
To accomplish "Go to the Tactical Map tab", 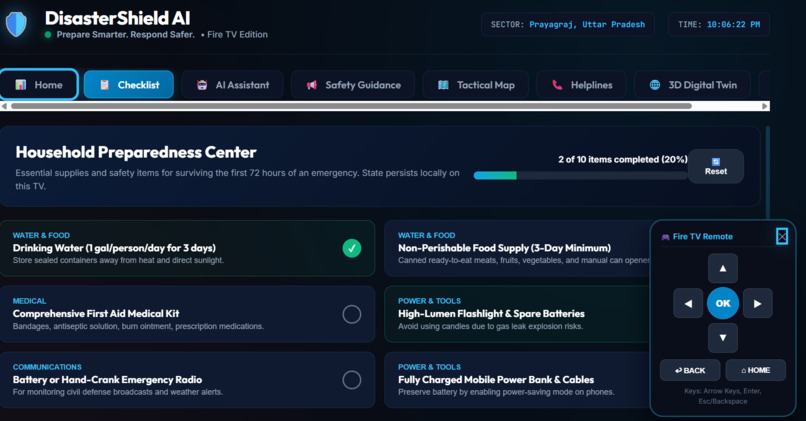I will pyautogui.click(x=475, y=85).
